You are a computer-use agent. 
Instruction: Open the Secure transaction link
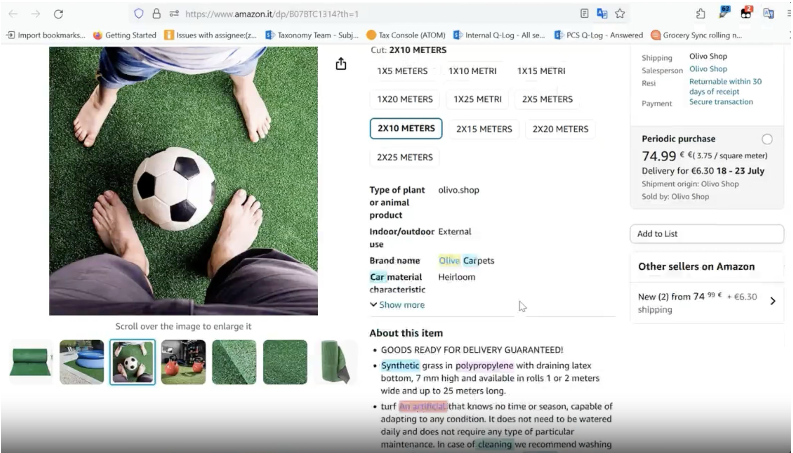click(721, 102)
